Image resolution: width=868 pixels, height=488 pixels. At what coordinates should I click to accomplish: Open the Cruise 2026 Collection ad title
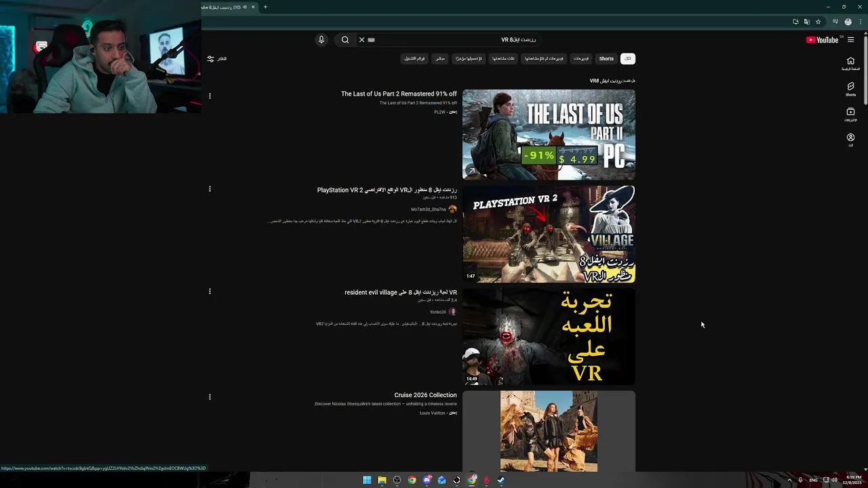tap(425, 395)
